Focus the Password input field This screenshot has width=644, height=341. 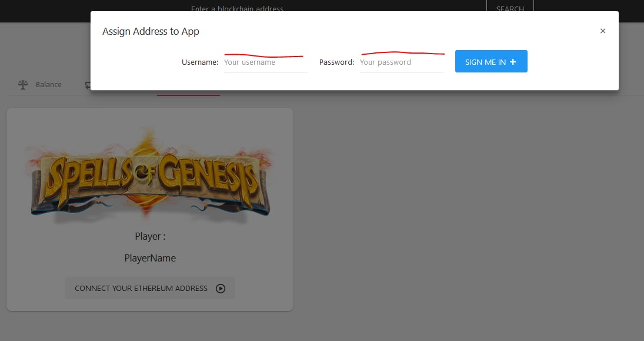tap(401, 62)
